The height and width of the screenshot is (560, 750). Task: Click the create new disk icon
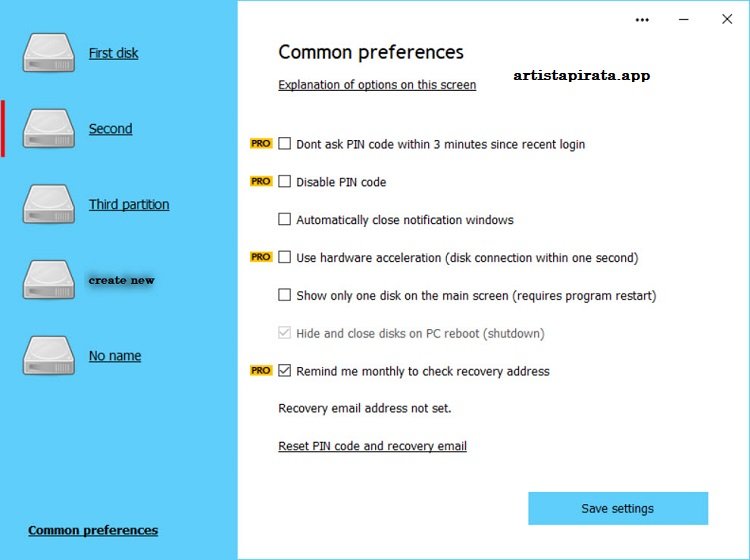(x=49, y=280)
